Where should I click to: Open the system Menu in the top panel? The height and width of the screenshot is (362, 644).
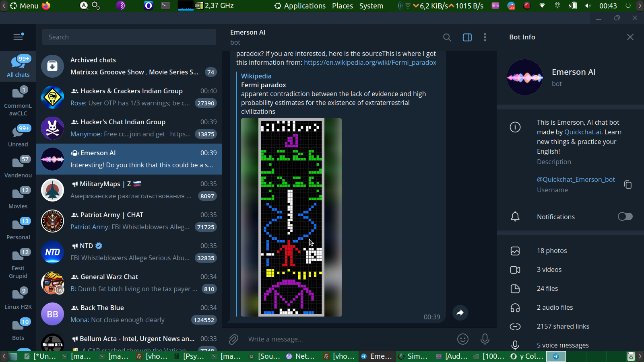click(x=24, y=6)
